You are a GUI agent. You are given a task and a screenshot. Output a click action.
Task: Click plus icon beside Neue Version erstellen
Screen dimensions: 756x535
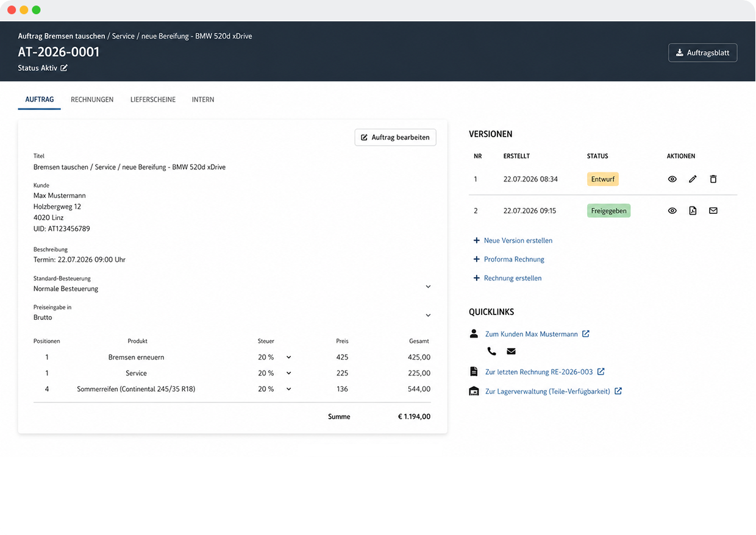coord(477,241)
